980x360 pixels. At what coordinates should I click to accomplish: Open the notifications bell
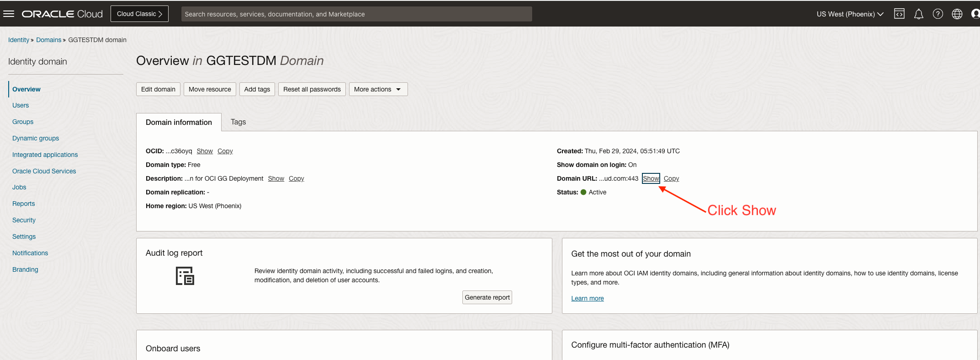(x=918, y=14)
